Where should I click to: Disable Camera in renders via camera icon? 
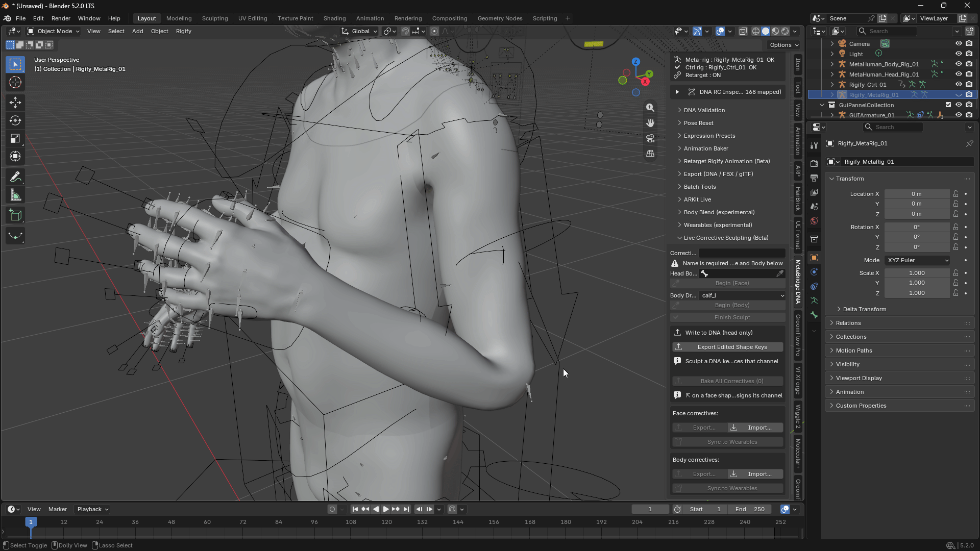pyautogui.click(x=969, y=44)
